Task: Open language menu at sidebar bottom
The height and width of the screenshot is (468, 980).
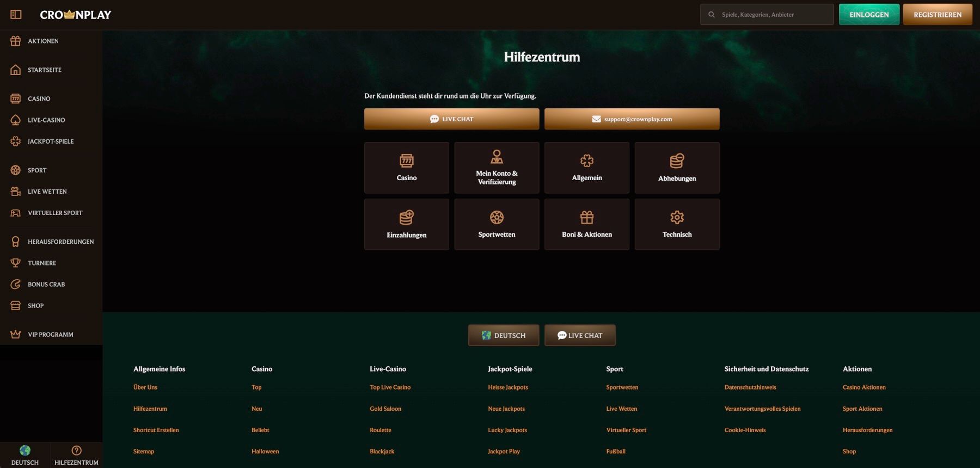Action: pos(25,455)
